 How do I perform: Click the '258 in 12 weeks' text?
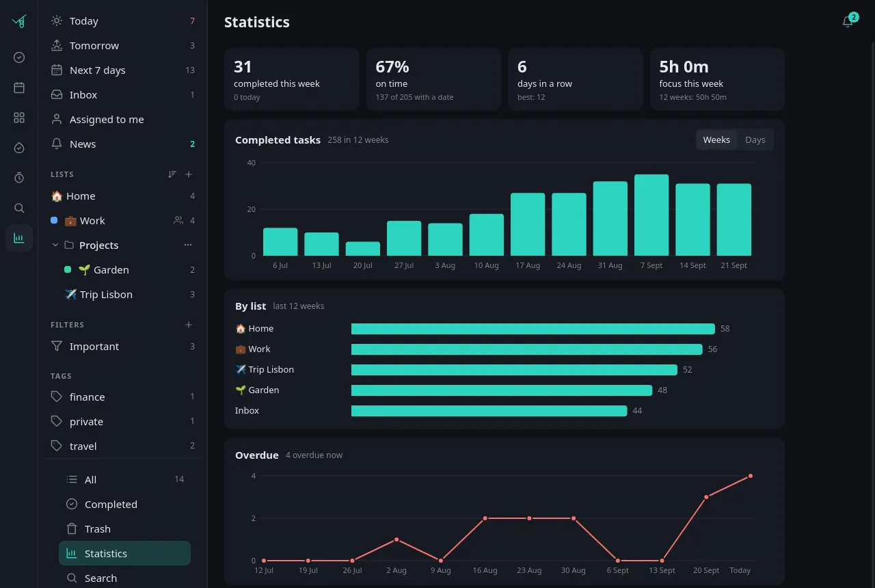358,140
